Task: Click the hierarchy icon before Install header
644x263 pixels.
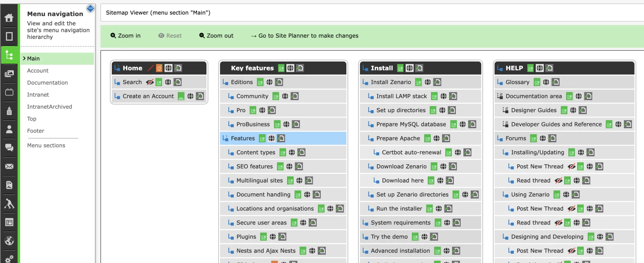Action: pyautogui.click(x=365, y=68)
